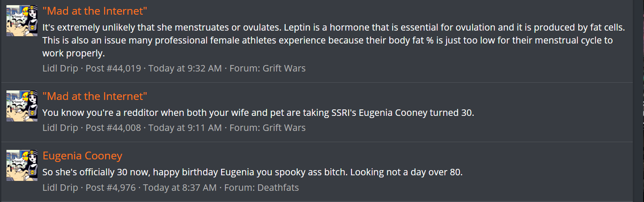
Task: Click Lidl Drip username next to Post #4,976
Action: coord(60,187)
